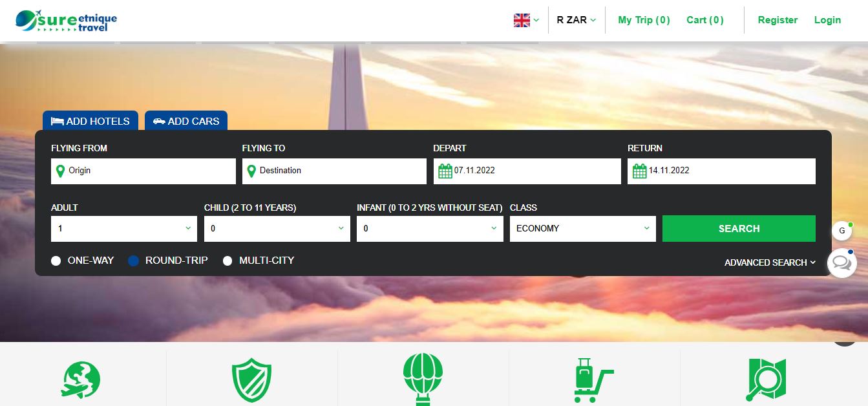
Task: Click the return calendar icon
Action: (x=639, y=171)
